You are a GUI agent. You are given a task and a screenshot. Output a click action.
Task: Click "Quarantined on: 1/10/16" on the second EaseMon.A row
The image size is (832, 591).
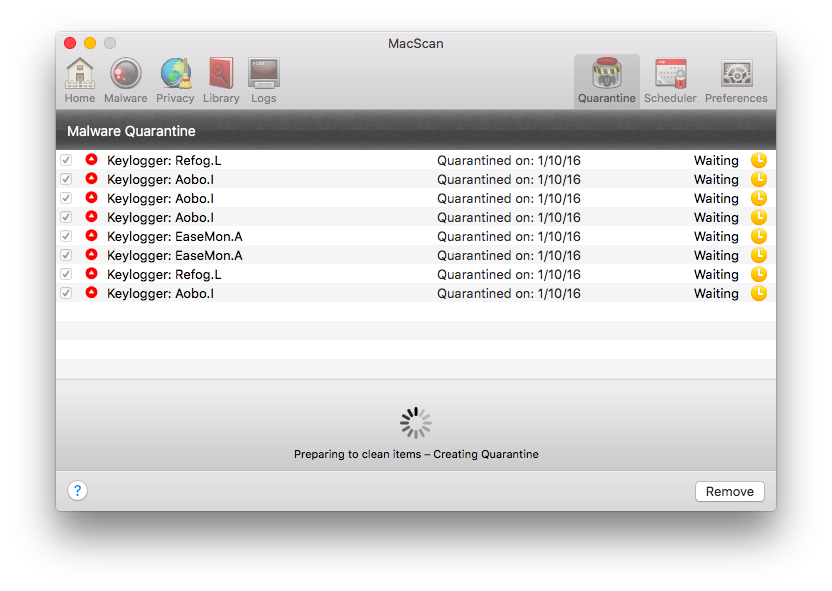pos(509,256)
